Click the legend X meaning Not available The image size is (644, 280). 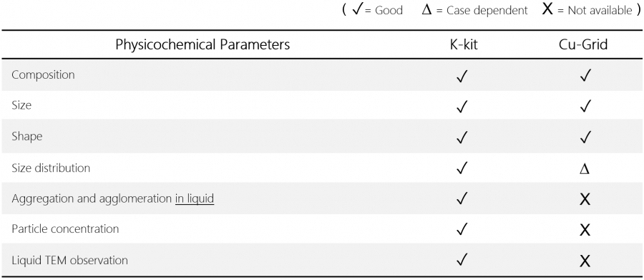point(547,9)
